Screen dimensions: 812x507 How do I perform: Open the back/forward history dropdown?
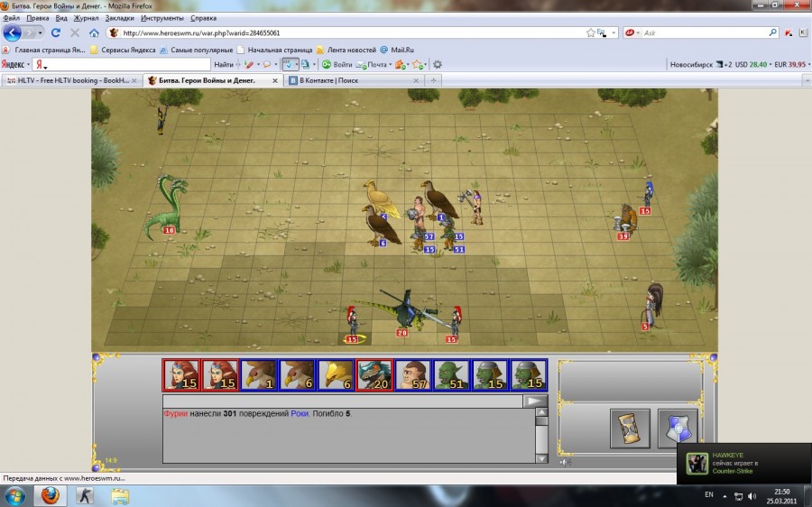coord(40,33)
